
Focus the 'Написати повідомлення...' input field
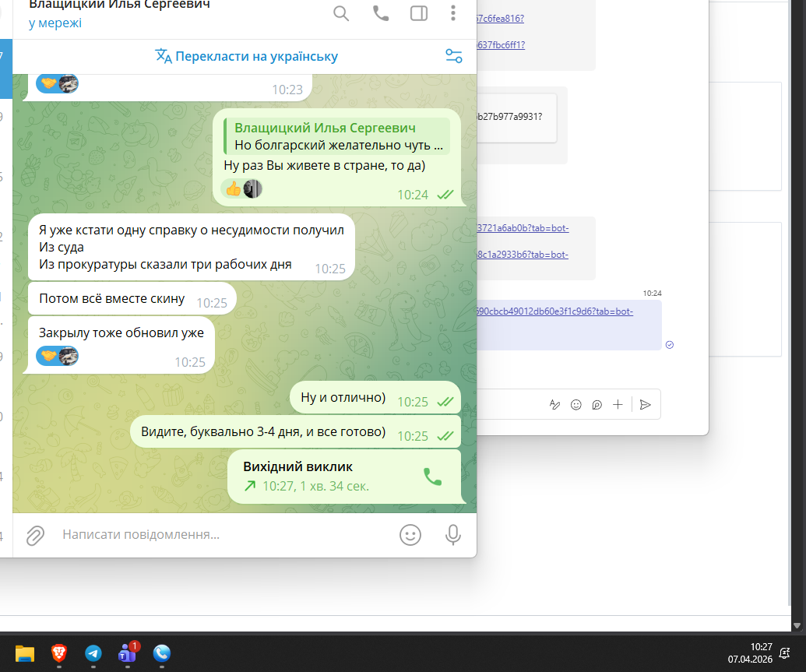pyautogui.click(x=226, y=535)
